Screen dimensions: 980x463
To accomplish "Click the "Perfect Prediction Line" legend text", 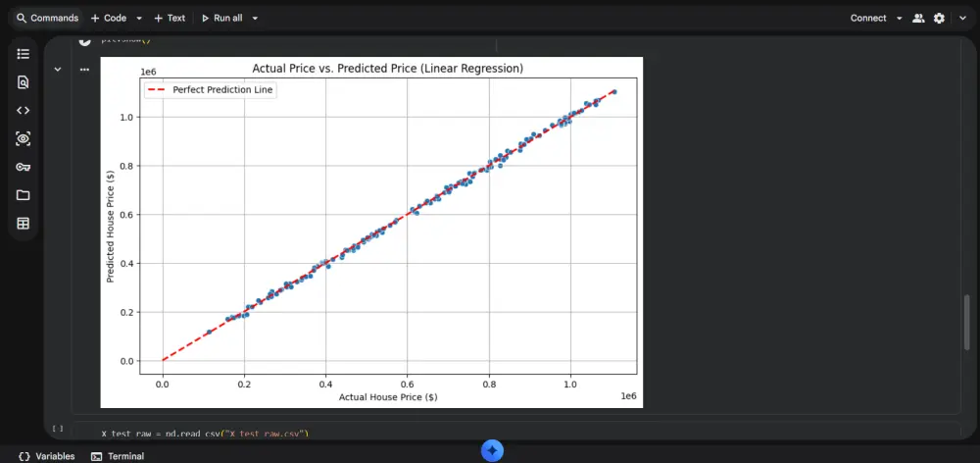I will (222, 90).
